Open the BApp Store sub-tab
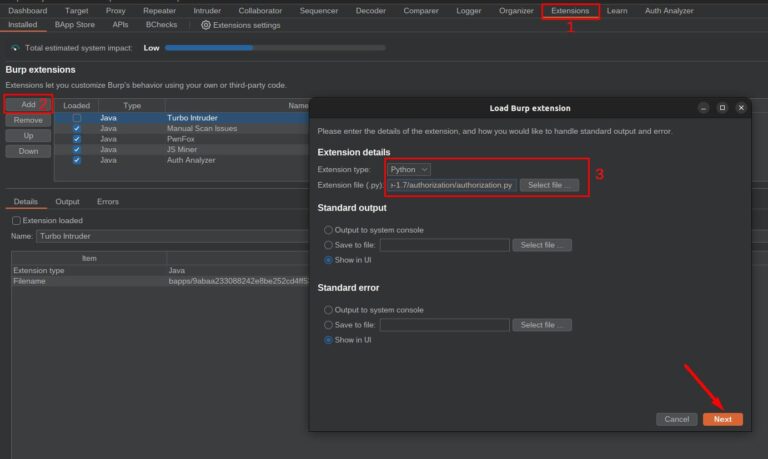 point(75,24)
